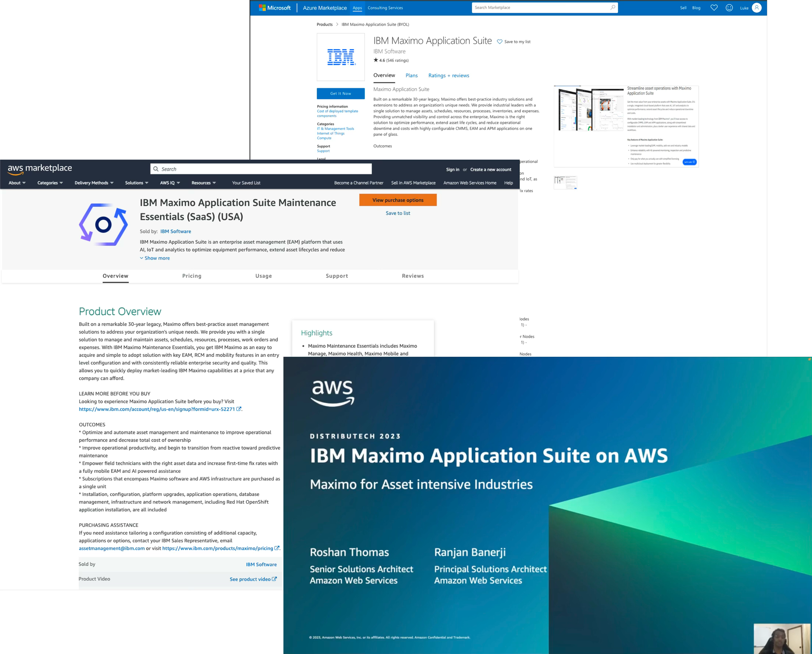Save IBM Maximo using the heart beside the title
This screenshot has width=812, height=654.
499,41
